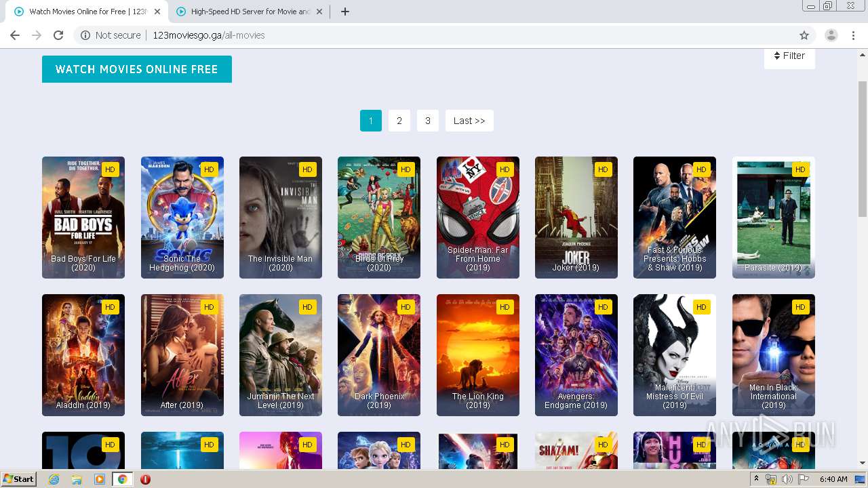Go back to the previous page
The width and height of the screenshot is (868, 488).
click(15, 35)
